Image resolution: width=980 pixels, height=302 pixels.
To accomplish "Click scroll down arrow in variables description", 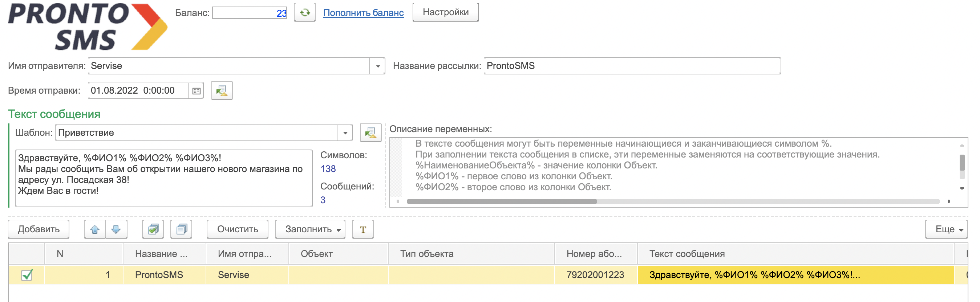I will point(962,188).
